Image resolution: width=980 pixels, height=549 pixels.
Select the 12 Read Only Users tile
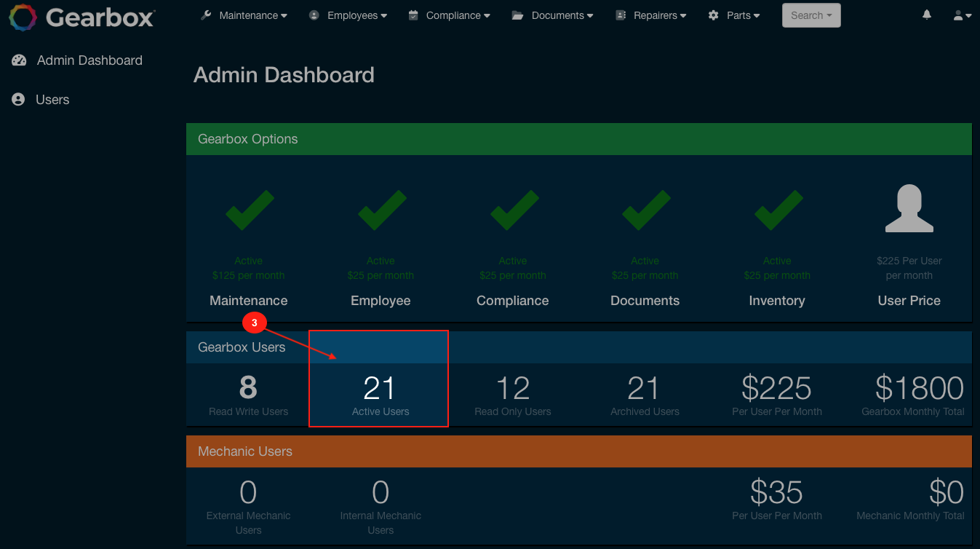513,395
